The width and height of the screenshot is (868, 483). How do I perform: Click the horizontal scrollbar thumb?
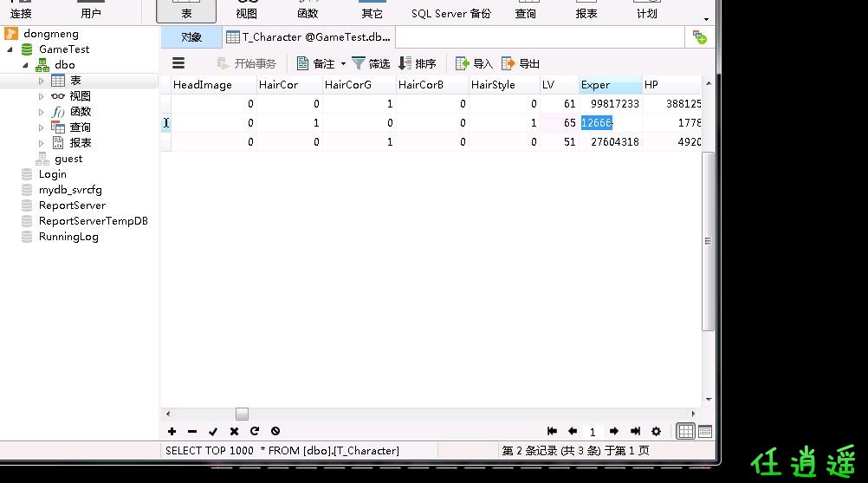pyautogui.click(x=242, y=414)
